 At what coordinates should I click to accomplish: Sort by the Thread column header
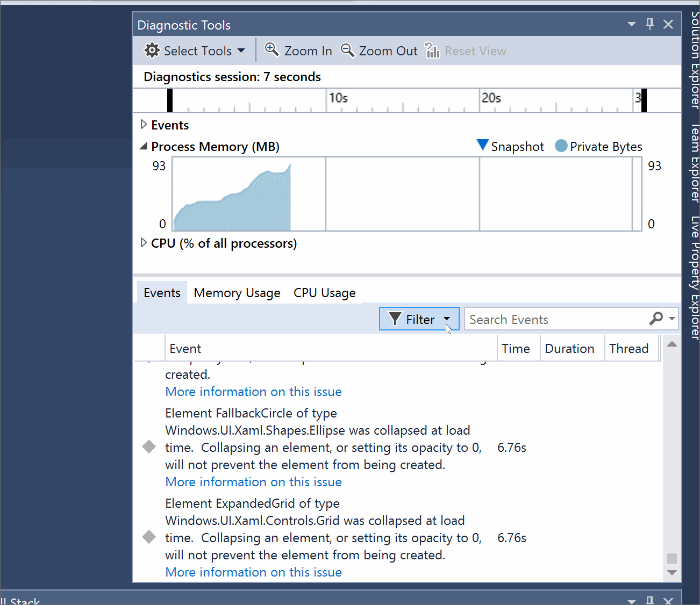[x=632, y=349]
